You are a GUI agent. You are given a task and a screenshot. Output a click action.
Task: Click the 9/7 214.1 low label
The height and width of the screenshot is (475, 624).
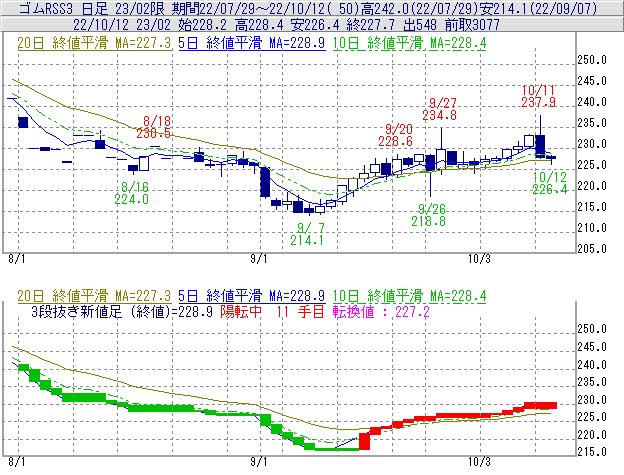point(307,234)
